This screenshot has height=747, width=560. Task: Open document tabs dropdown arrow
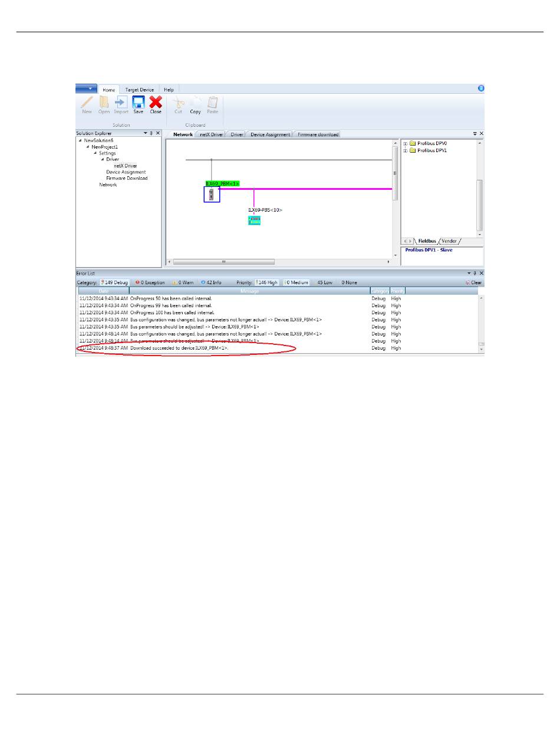475,134
